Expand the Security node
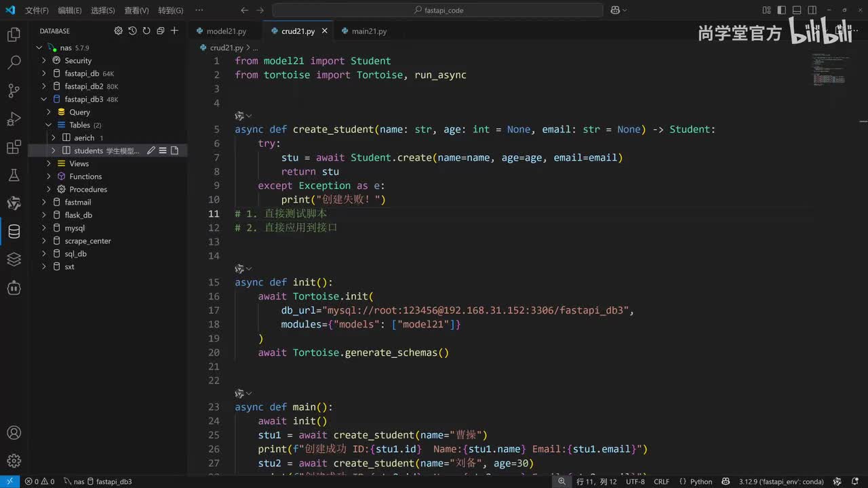 (x=44, y=61)
